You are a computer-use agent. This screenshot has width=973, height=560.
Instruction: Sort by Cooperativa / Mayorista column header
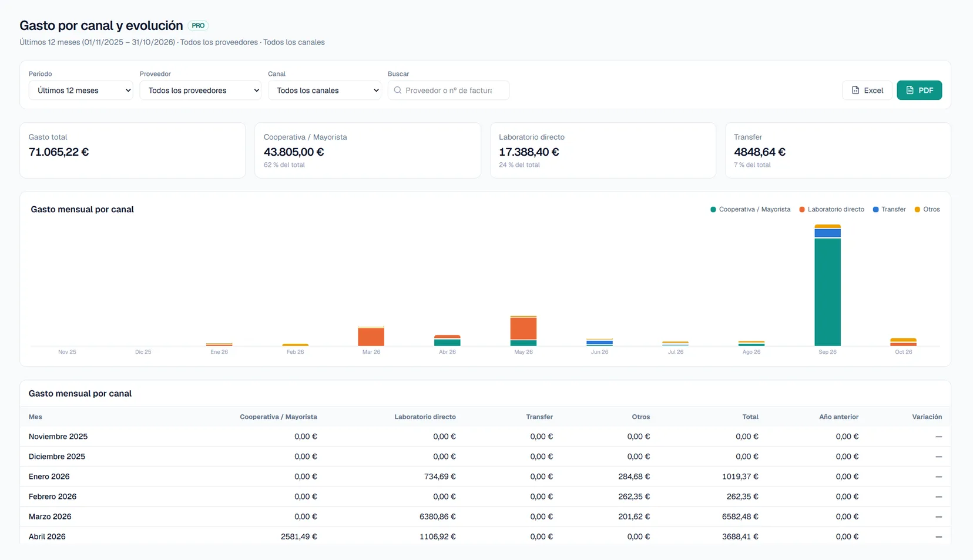(x=279, y=417)
